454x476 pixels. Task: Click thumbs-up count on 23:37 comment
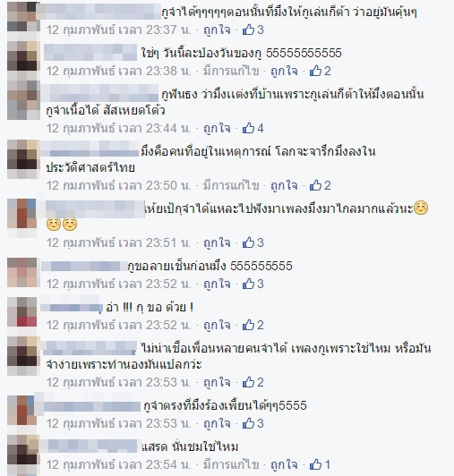pyautogui.click(x=261, y=30)
